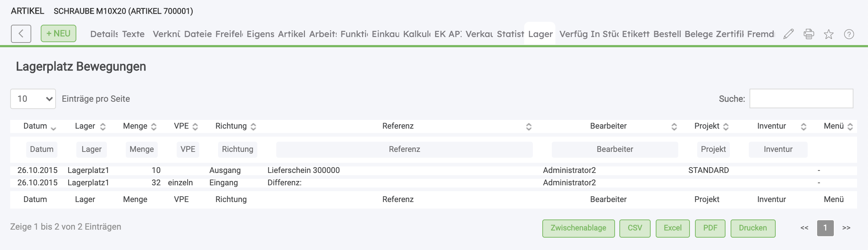Screen dimensions: 868x250
Task: Go to next page with >> link
Action: (846, 228)
